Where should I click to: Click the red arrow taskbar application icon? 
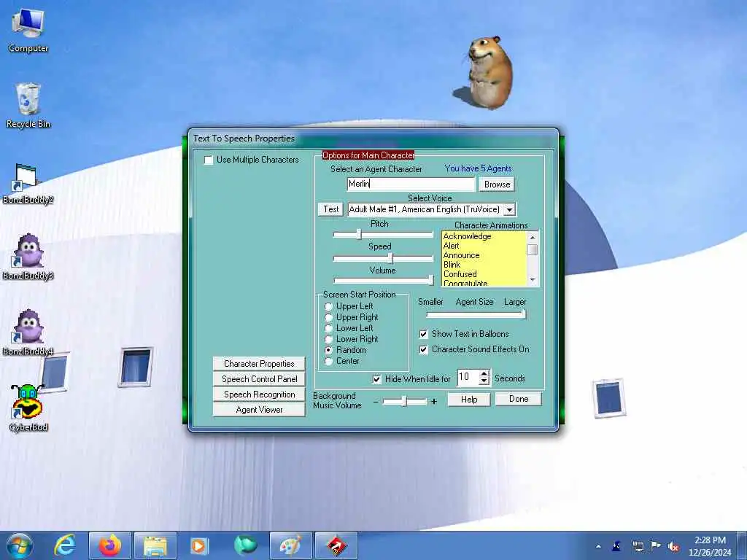coord(336,545)
